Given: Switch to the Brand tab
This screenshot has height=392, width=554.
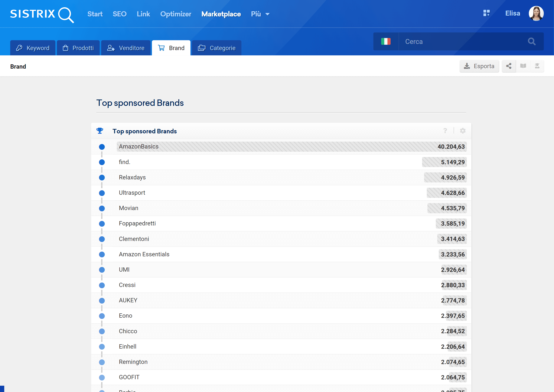Looking at the screenshot, I should point(171,48).
